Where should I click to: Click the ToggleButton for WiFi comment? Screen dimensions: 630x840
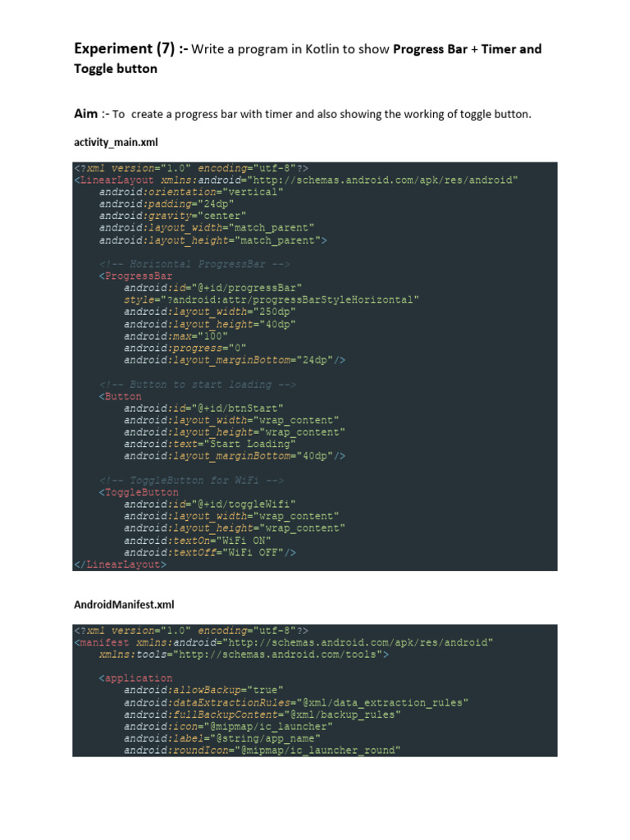tap(191, 481)
